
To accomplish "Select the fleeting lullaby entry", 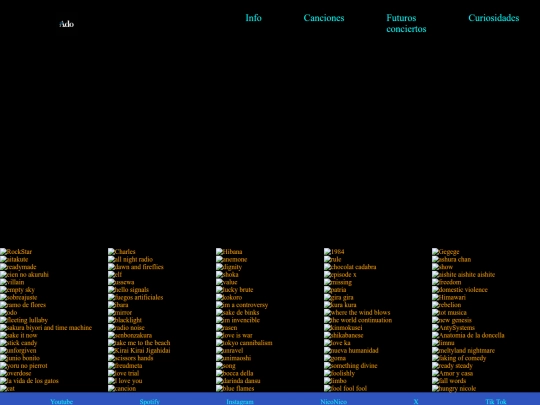I will pyautogui.click(x=24, y=320).
